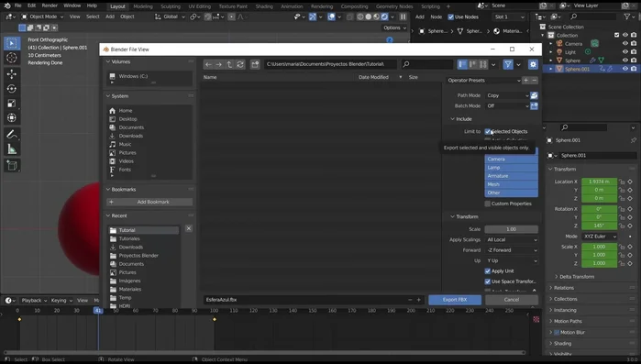Refresh the file list
Viewport: 641px width, 364px height.
point(240,64)
